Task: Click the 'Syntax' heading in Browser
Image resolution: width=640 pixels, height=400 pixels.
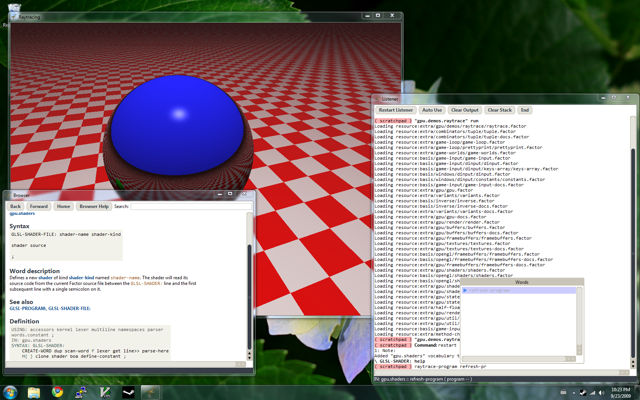Action: [x=19, y=226]
